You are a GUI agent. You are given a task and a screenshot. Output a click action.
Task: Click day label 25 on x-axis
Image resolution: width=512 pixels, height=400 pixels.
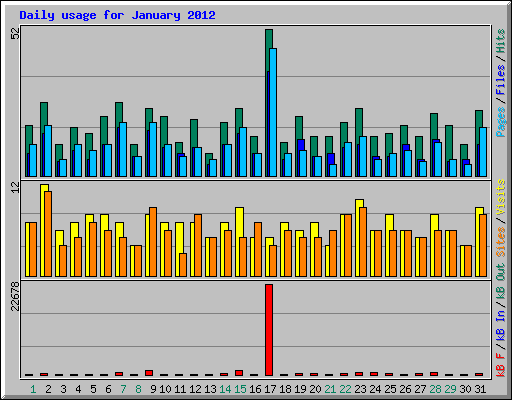pyautogui.click(x=390, y=389)
